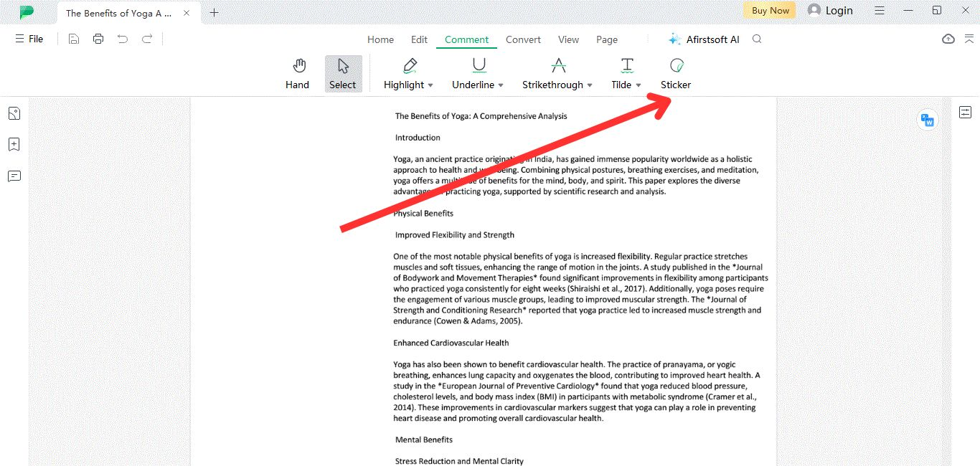Activate the Select cursor tool
This screenshot has width=980, height=466.
point(343,75)
